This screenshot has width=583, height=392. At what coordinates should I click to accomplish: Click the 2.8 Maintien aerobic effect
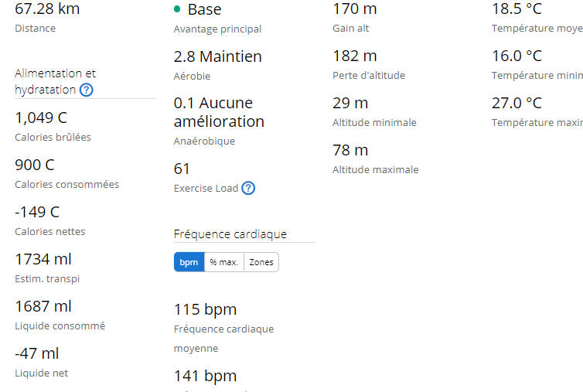point(217,56)
